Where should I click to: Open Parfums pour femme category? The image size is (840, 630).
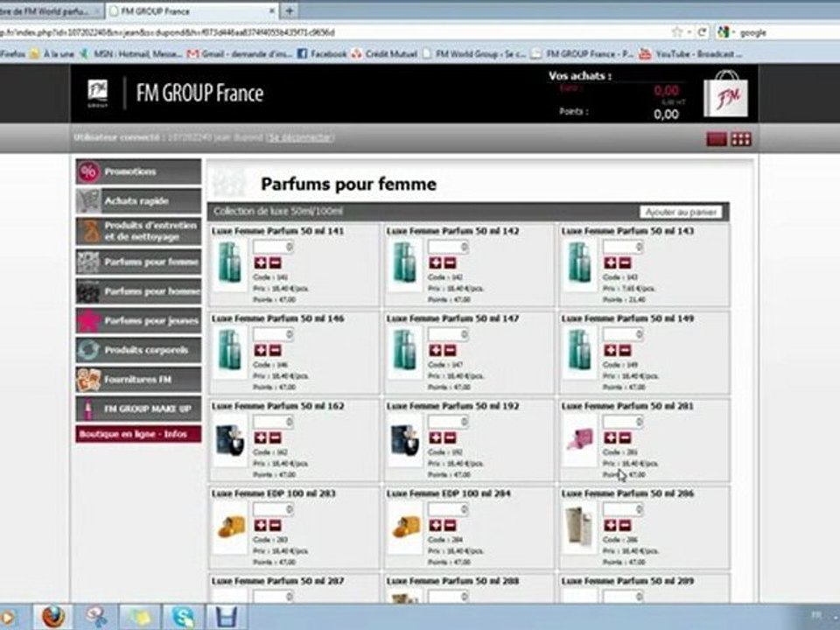tap(139, 262)
